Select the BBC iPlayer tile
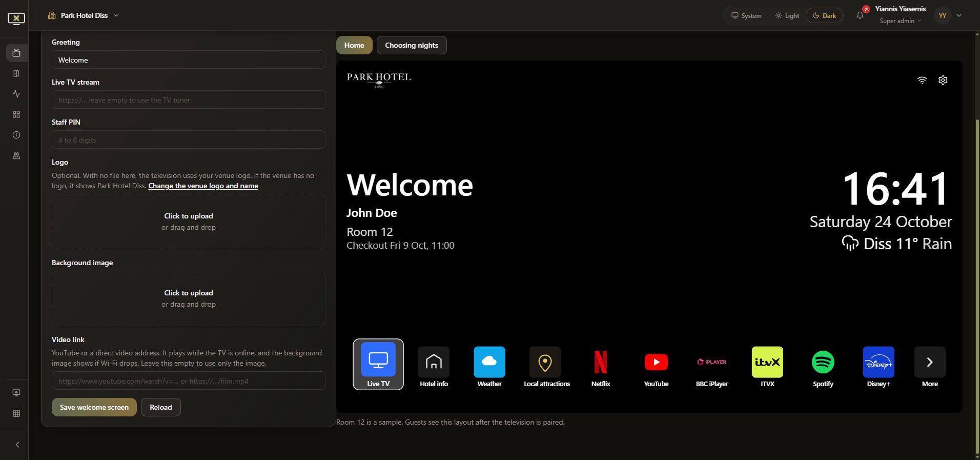 712,367
